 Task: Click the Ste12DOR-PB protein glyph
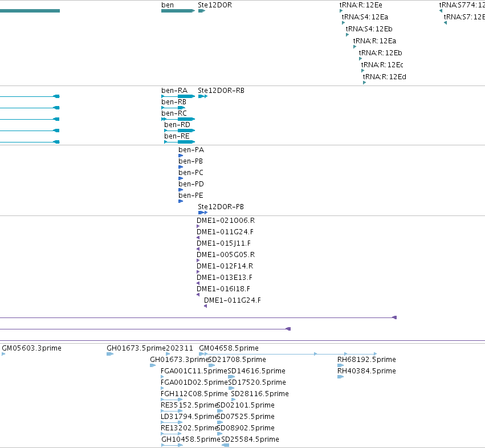202,213
